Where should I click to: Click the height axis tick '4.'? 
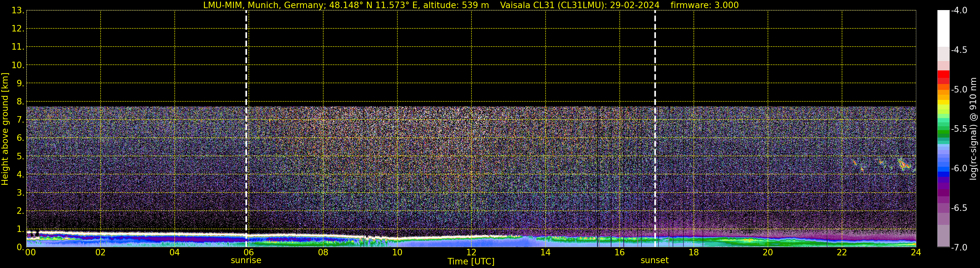[x=20, y=174]
